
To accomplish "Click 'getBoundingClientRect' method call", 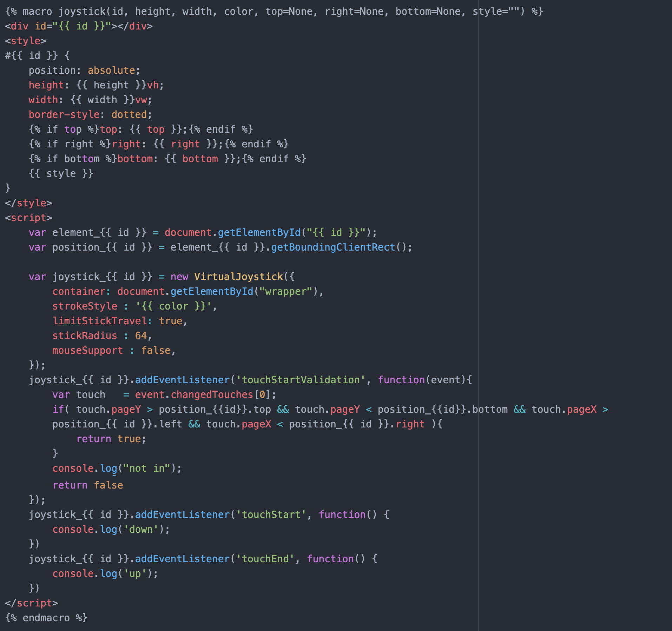I will click(333, 247).
